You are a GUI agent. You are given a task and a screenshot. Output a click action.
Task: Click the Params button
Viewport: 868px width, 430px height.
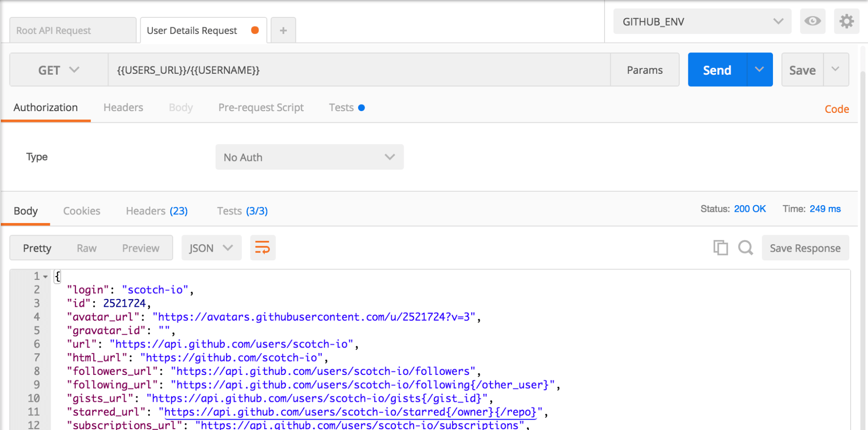(x=644, y=70)
